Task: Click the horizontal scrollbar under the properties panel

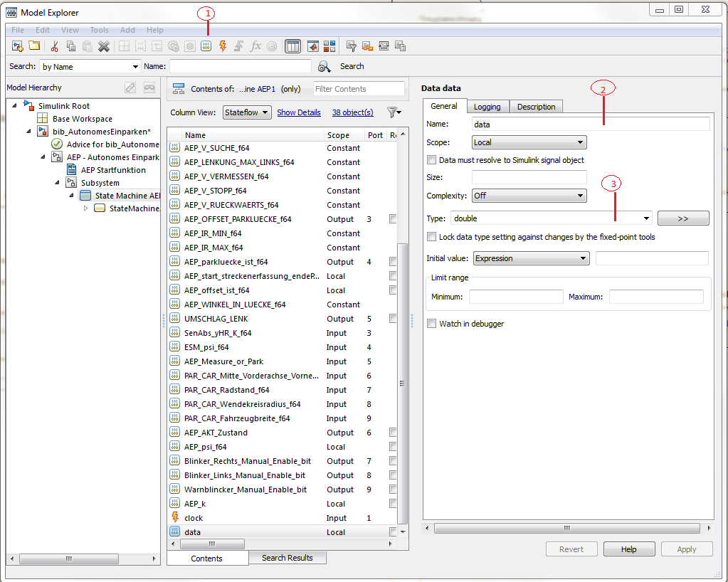Action: (x=567, y=529)
